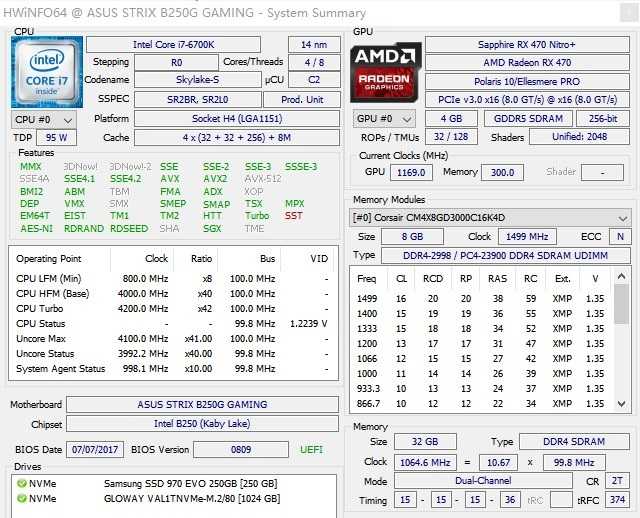The width and height of the screenshot is (640, 518).
Task: Click the GLOWAY drive green check icon
Action: point(23,501)
